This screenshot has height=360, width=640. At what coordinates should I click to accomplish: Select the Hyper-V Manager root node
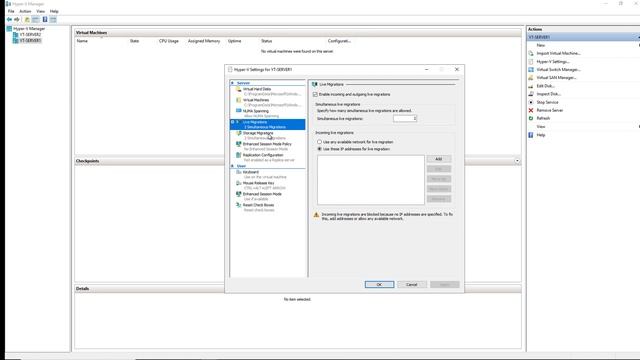pyautogui.click(x=29, y=29)
